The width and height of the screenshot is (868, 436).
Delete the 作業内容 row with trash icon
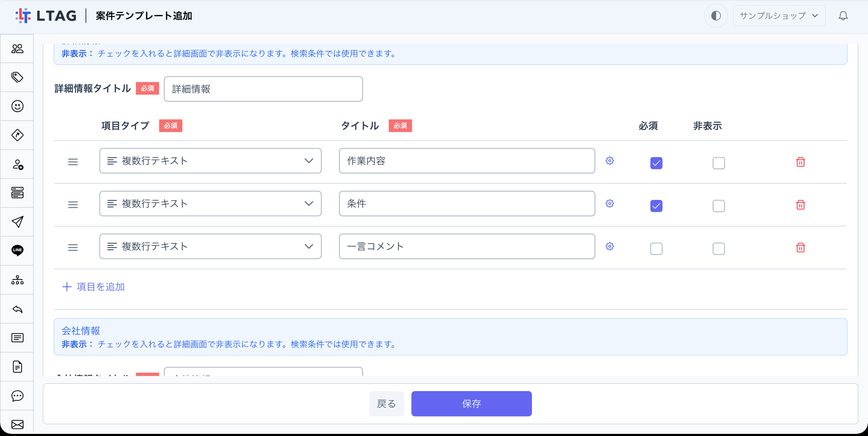[800, 162]
